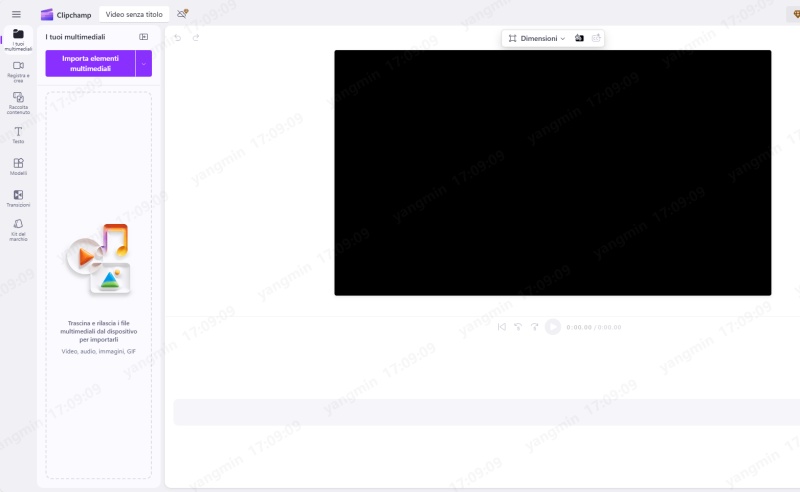800x492 pixels.
Task: Open the Testo tool tab
Action: coord(18,135)
